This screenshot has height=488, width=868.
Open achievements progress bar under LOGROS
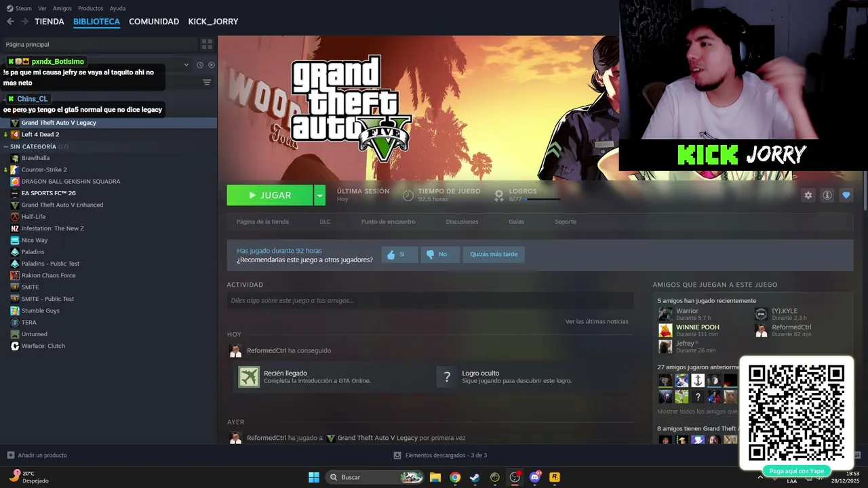coord(543,199)
